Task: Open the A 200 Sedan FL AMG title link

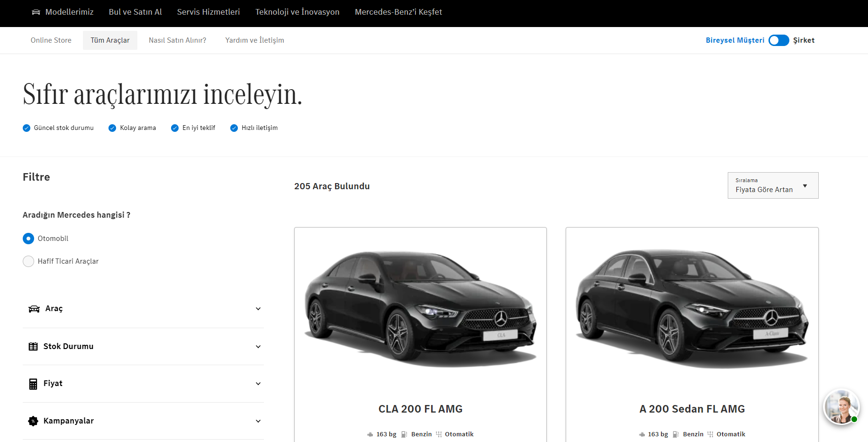Action: click(x=692, y=409)
